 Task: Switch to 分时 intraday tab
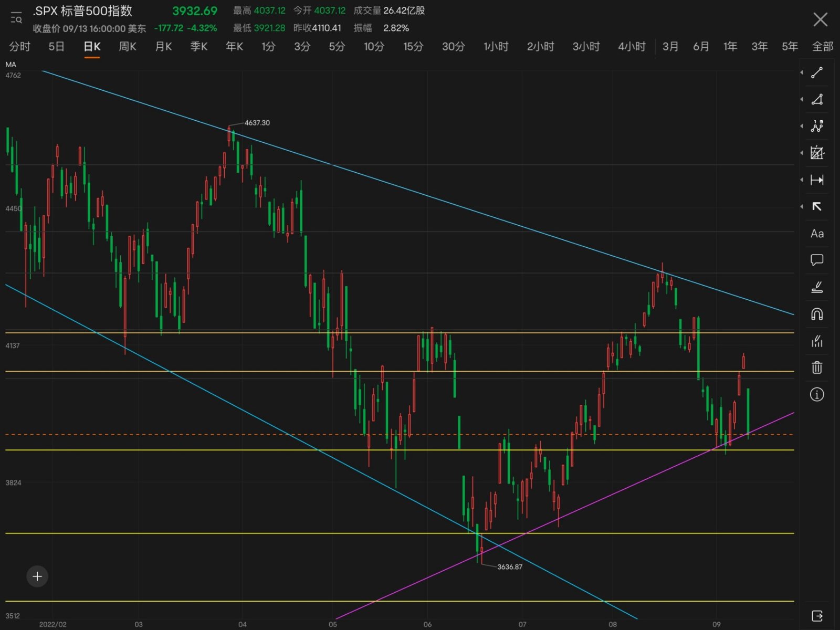tap(20, 47)
